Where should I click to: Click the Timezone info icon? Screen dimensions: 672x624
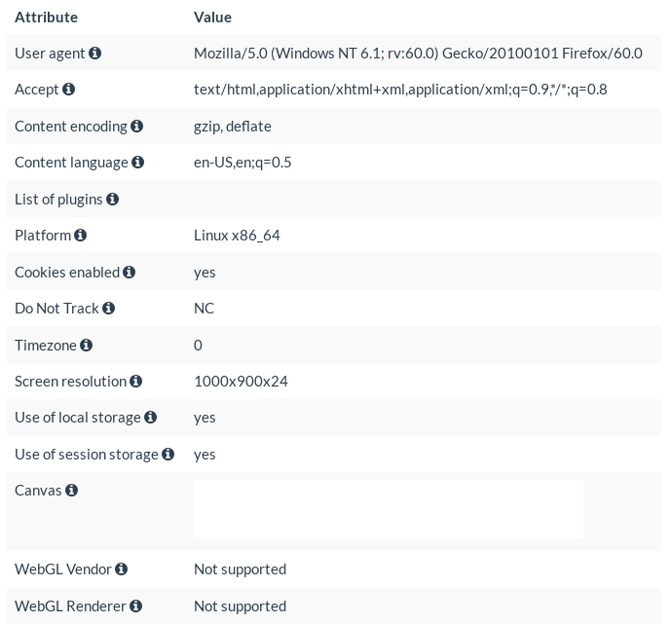pos(86,345)
